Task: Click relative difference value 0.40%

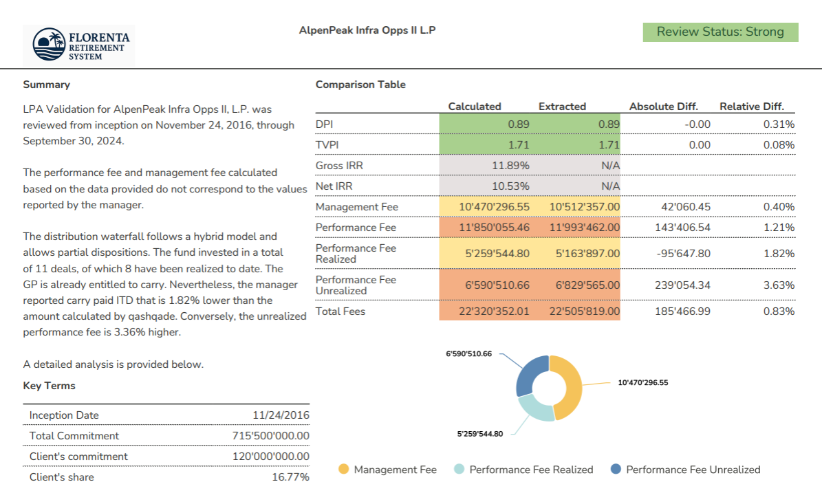Action: click(779, 207)
